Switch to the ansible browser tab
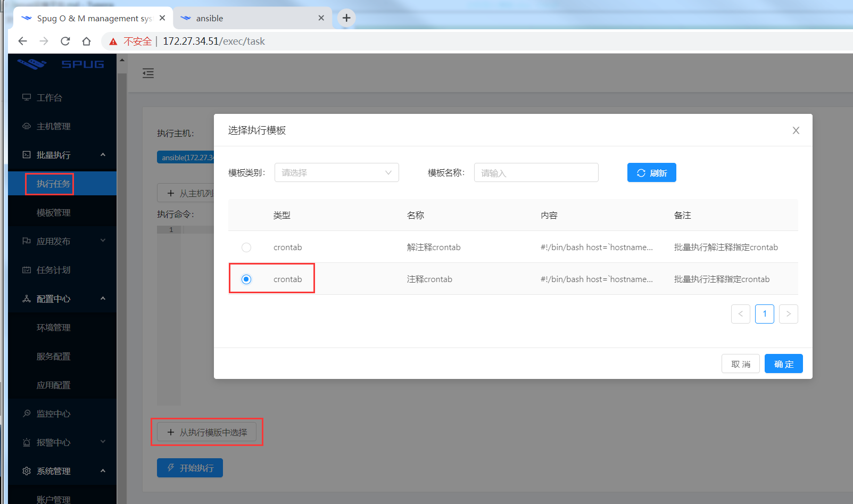 [x=253, y=18]
